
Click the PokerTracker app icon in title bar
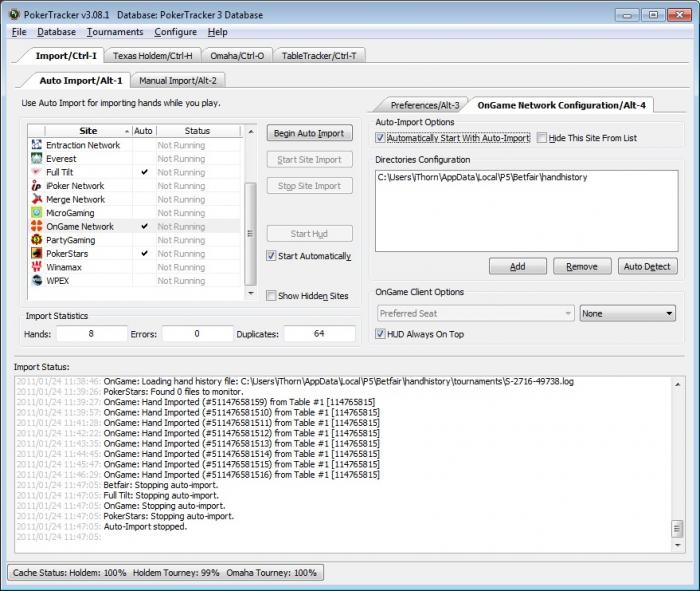[14, 14]
